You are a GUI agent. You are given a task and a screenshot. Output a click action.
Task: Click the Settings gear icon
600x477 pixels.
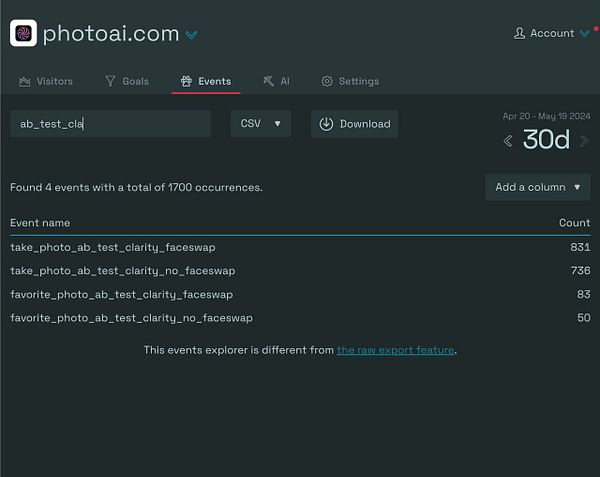point(327,81)
